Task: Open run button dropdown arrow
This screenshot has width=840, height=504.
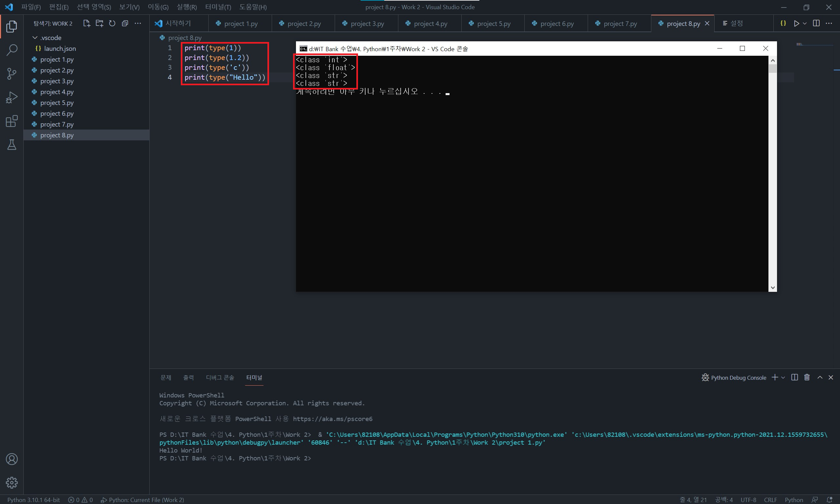Action: pos(805,23)
